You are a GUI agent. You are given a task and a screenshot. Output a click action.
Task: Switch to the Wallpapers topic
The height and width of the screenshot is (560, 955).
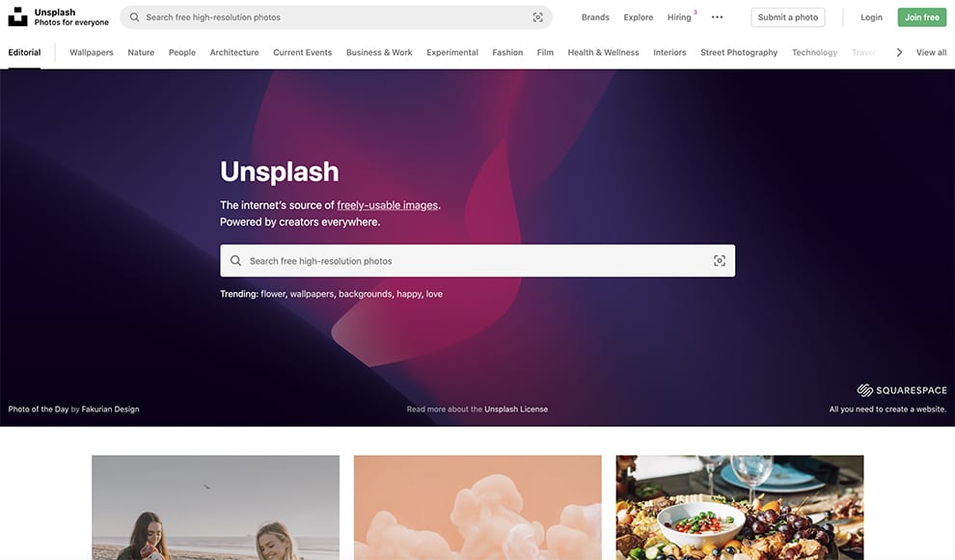pos(92,52)
